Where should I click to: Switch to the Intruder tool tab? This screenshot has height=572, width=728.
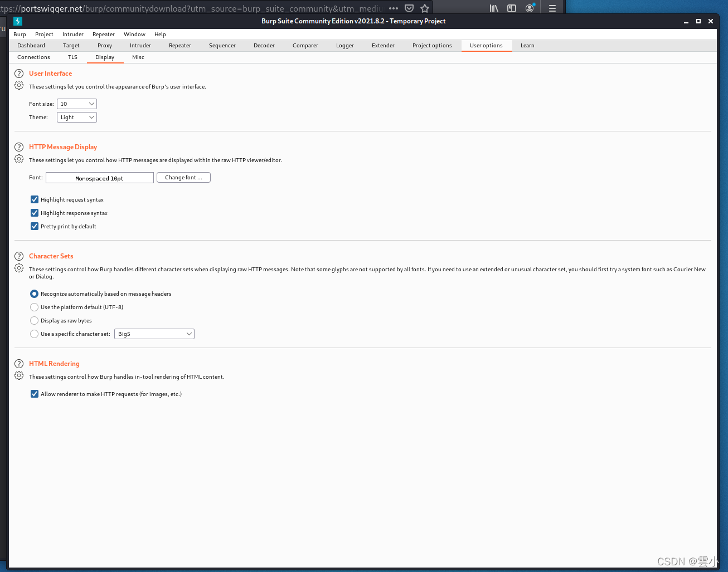pyautogui.click(x=140, y=46)
